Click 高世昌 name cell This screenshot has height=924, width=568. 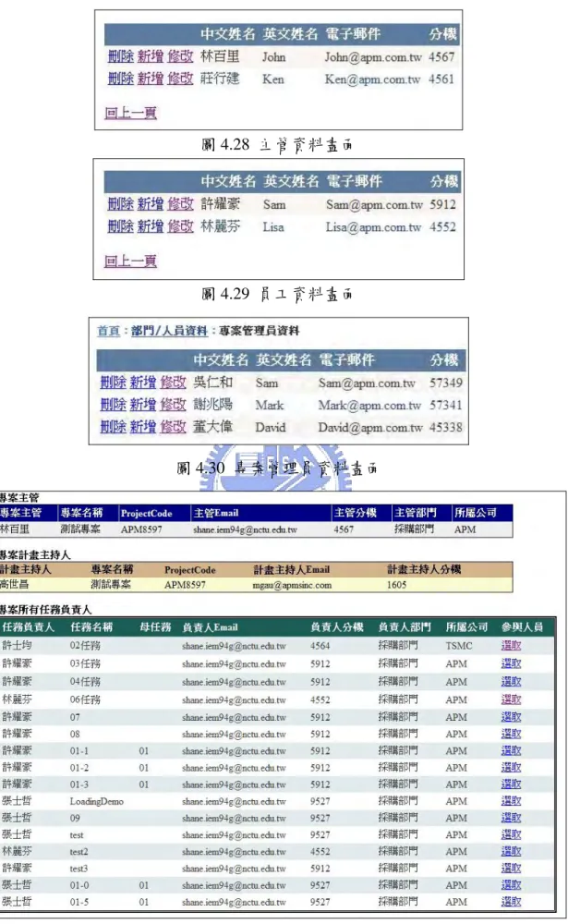[14, 585]
